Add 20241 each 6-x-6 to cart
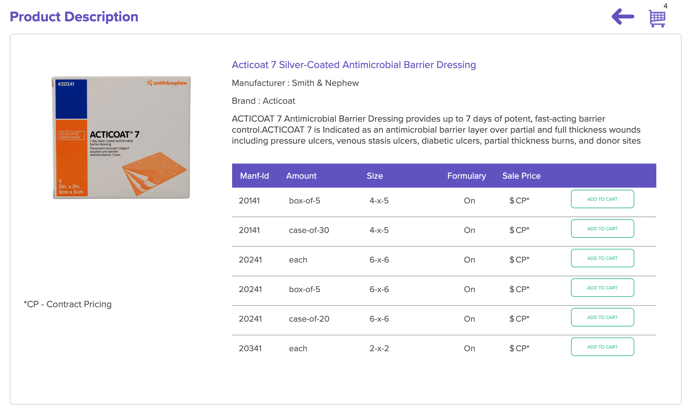 [x=602, y=259]
